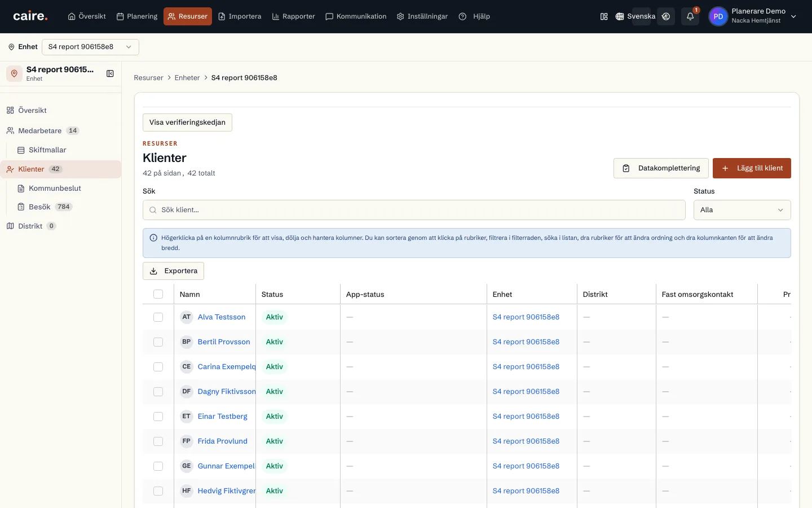Screen dimensions: 812x508
Task: Open the Enhet unit dropdown
Action: click(90, 47)
